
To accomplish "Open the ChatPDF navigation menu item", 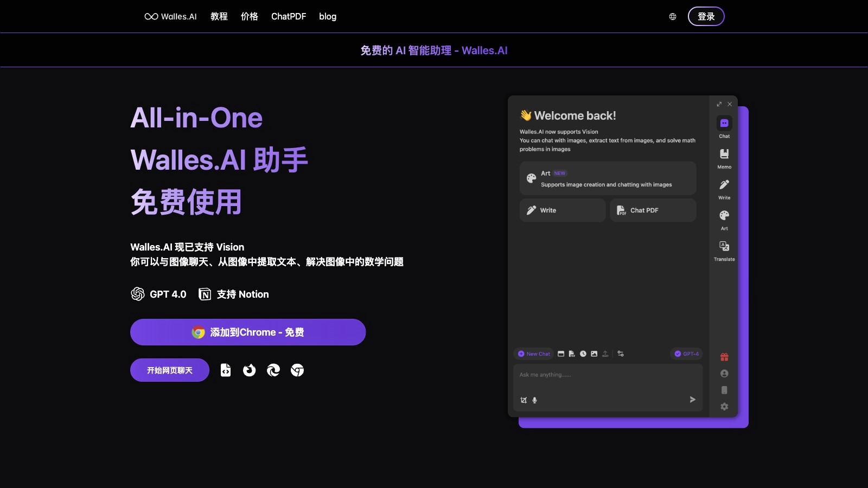I will click(289, 16).
